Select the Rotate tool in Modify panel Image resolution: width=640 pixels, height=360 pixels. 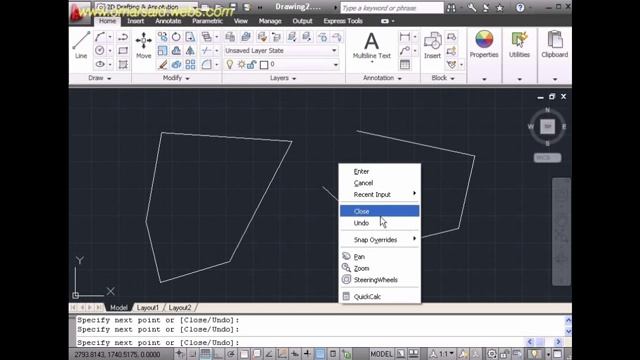point(176,37)
